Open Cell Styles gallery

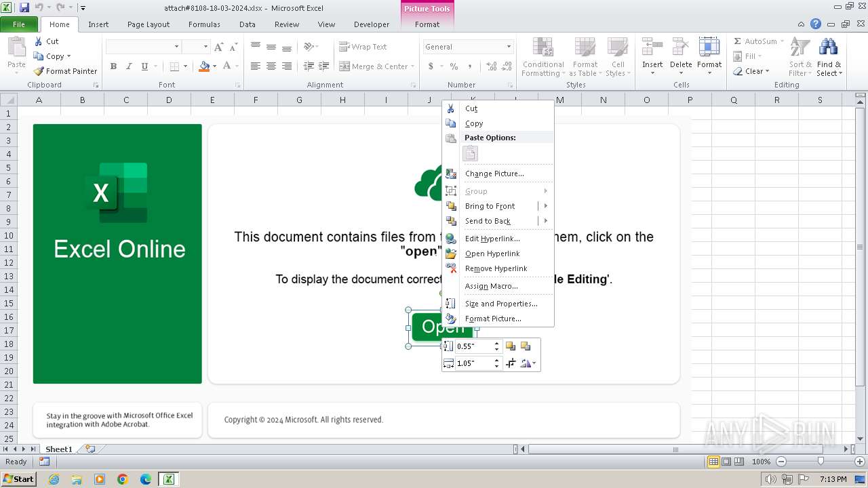616,57
